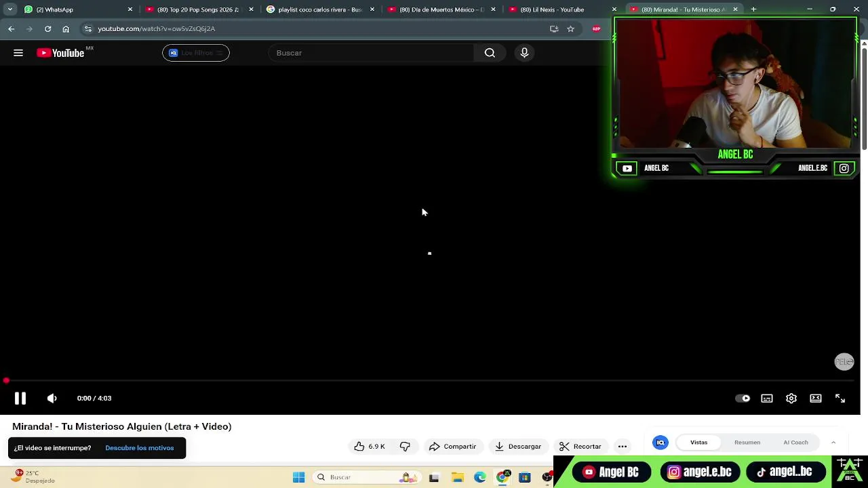Open Microsoft Store from the taskbar
Screen dimensions: 868x488
coord(524,477)
